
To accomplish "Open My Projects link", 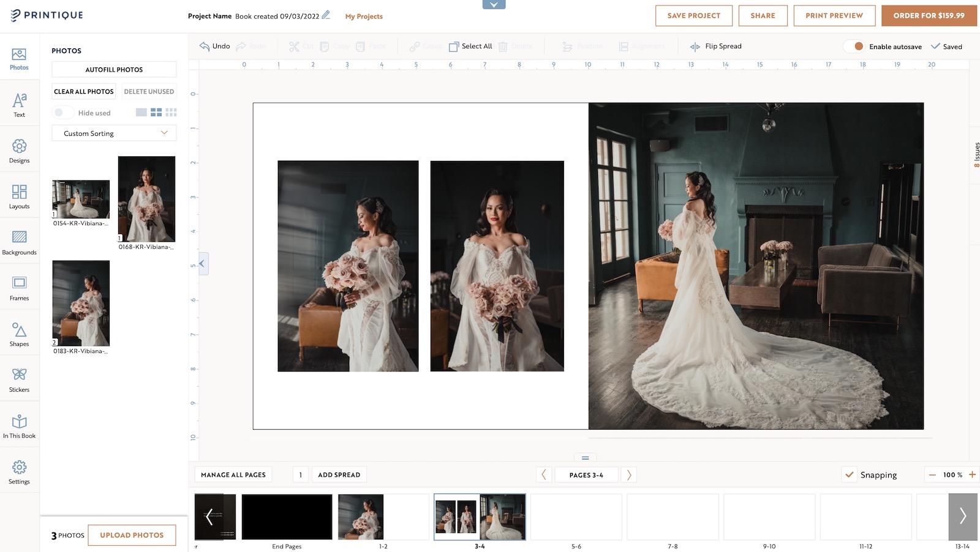I will click(x=364, y=17).
